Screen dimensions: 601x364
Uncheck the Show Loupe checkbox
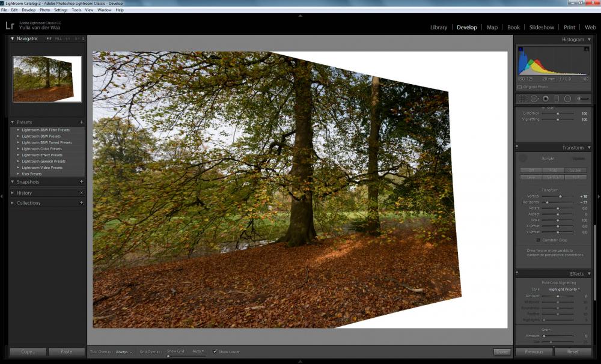pyautogui.click(x=215, y=351)
